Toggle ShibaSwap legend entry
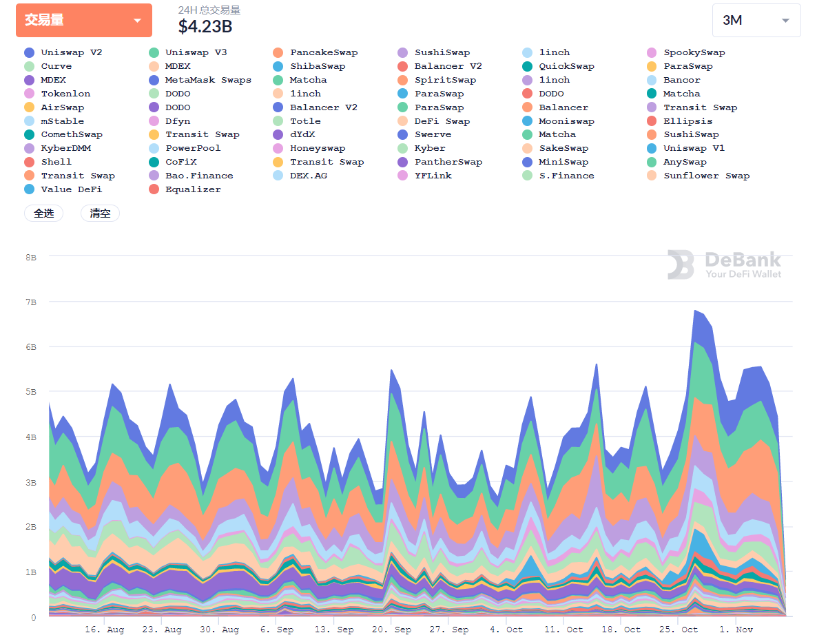Screen dimensions: 817x644 [x=309, y=66]
